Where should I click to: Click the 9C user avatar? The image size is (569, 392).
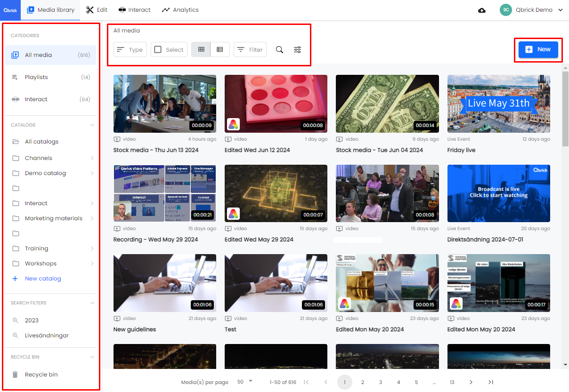(x=506, y=10)
